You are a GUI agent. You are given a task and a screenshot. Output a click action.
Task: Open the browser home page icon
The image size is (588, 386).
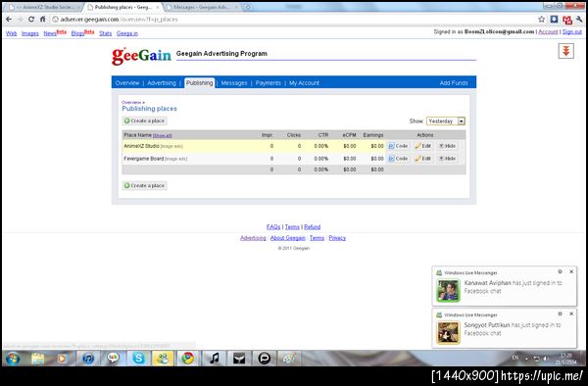(x=42, y=20)
